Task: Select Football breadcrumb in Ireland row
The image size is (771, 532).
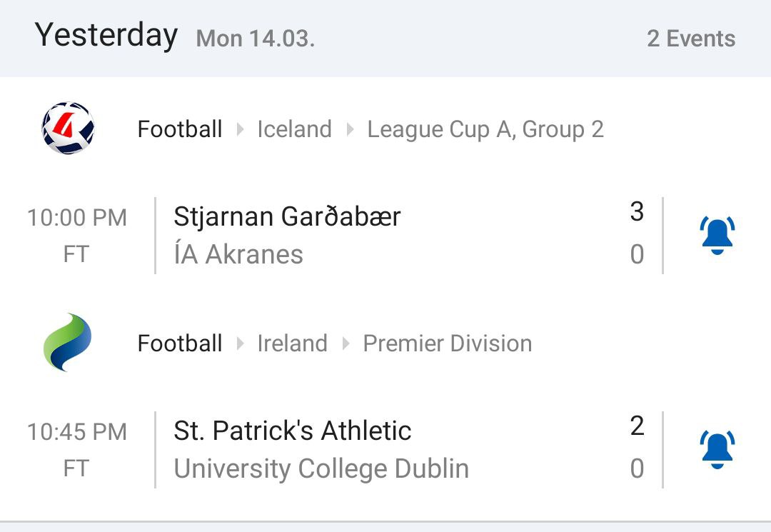Action: click(x=180, y=343)
